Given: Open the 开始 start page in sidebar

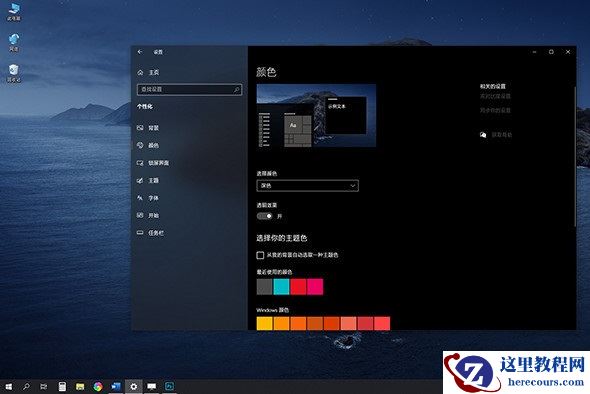Looking at the screenshot, I should (x=148, y=215).
